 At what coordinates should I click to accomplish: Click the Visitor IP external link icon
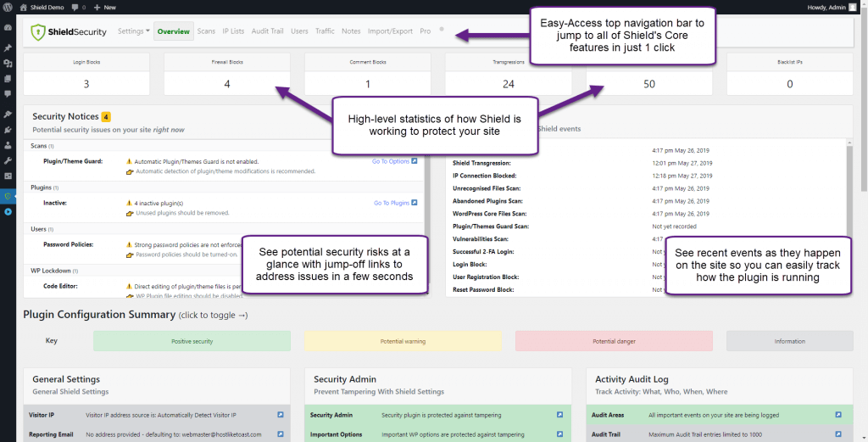point(281,415)
